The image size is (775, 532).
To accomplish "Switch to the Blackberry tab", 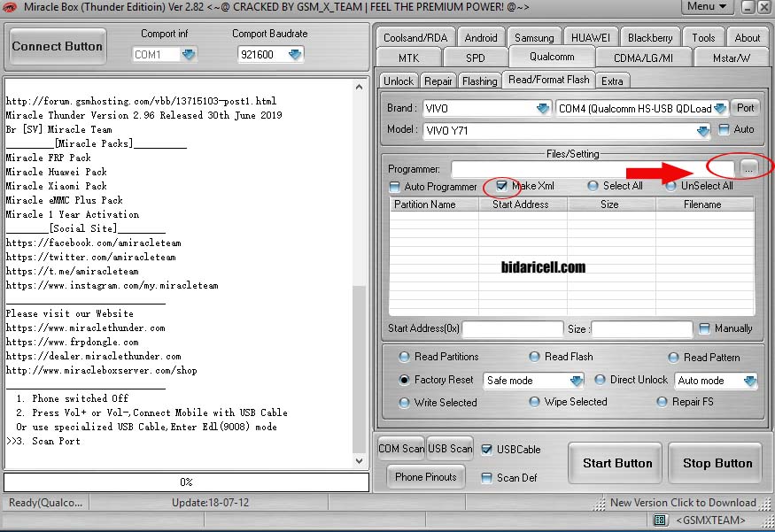I will click(x=650, y=37).
